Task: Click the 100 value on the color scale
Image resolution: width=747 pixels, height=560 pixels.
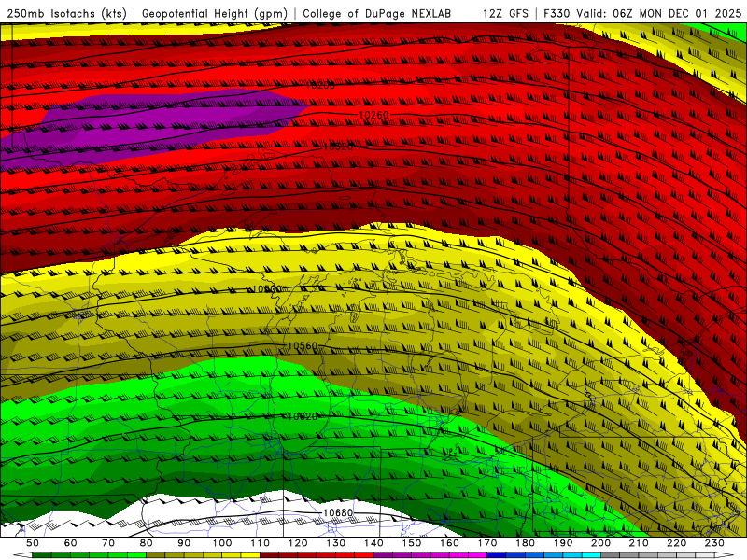Action: (x=222, y=543)
